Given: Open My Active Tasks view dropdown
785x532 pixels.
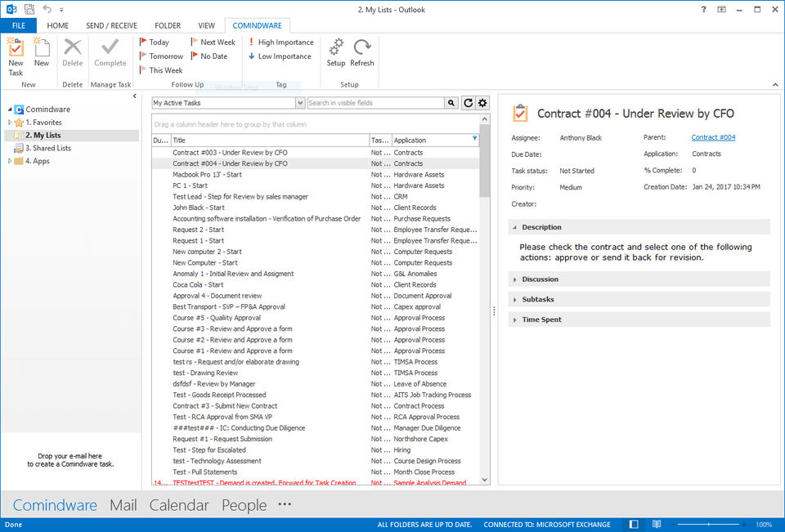Looking at the screenshot, I should coord(300,103).
